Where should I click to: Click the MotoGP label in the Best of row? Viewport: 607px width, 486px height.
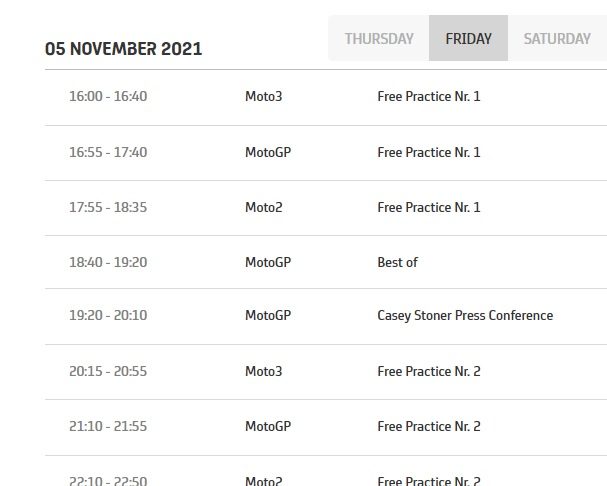pos(268,262)
